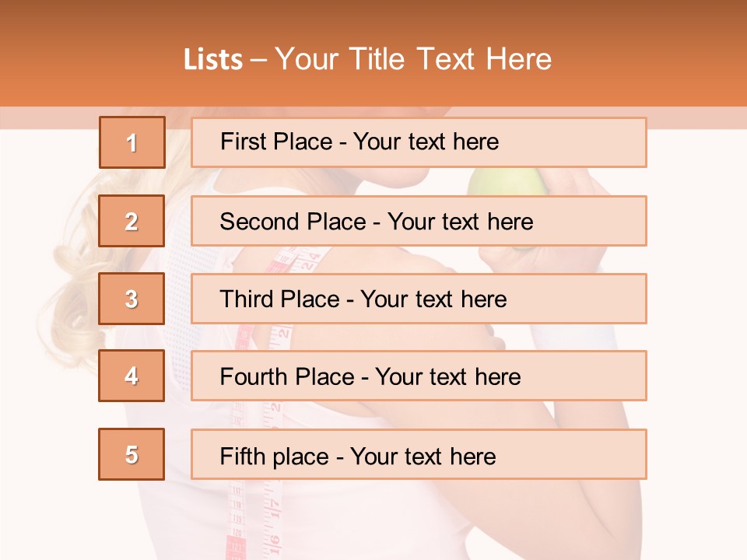Click the number 24 on measuring tape

coord(310,259)
